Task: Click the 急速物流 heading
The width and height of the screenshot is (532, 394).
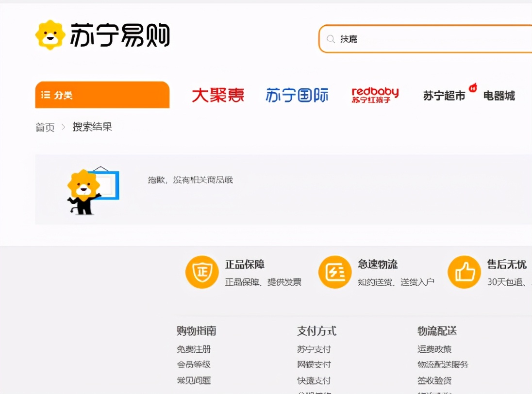Action: 378,264
